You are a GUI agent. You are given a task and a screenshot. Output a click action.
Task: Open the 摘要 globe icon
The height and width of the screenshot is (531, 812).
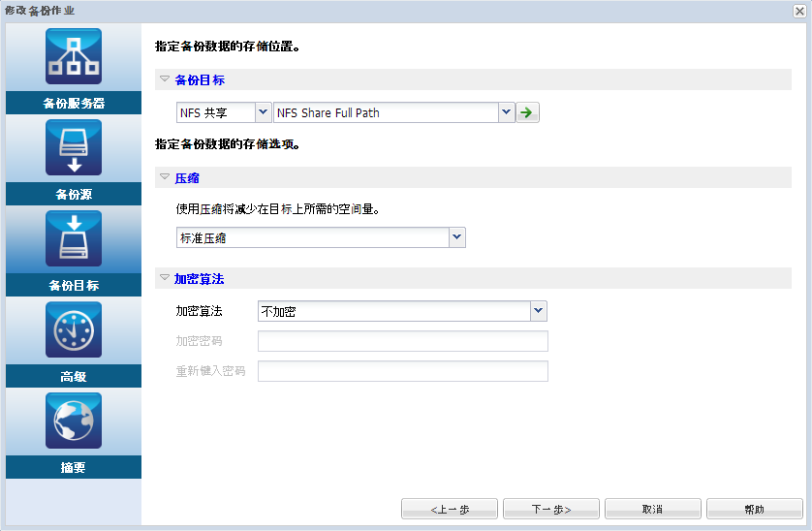point(74,421)
